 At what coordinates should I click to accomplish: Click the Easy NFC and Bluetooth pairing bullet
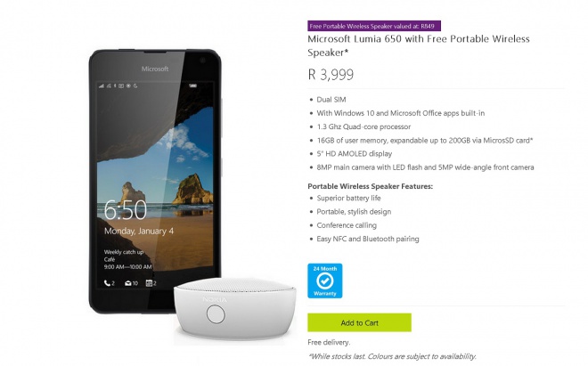coord(368,239)
